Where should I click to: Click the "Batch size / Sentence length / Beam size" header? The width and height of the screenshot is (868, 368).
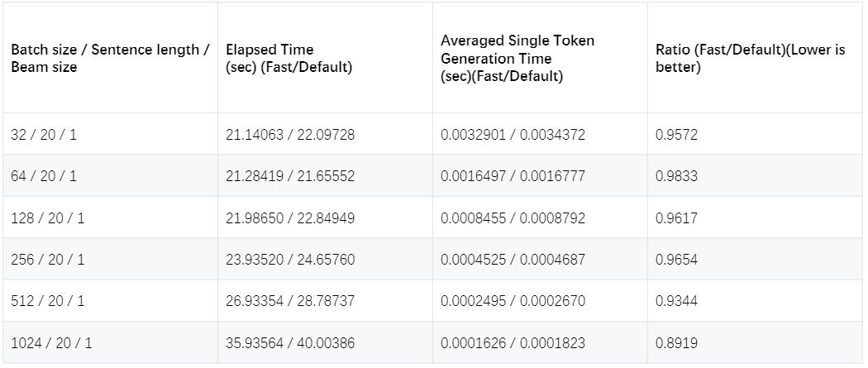click(x=110, y=58)
